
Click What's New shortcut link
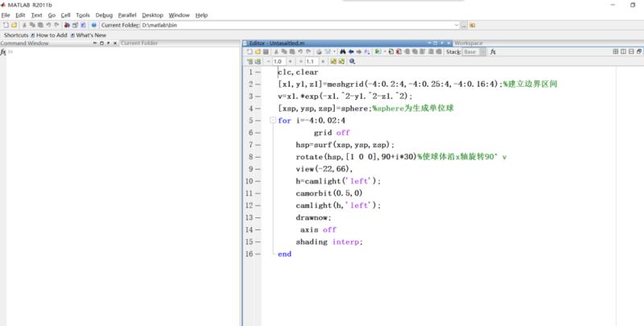(x=89, y=35)
